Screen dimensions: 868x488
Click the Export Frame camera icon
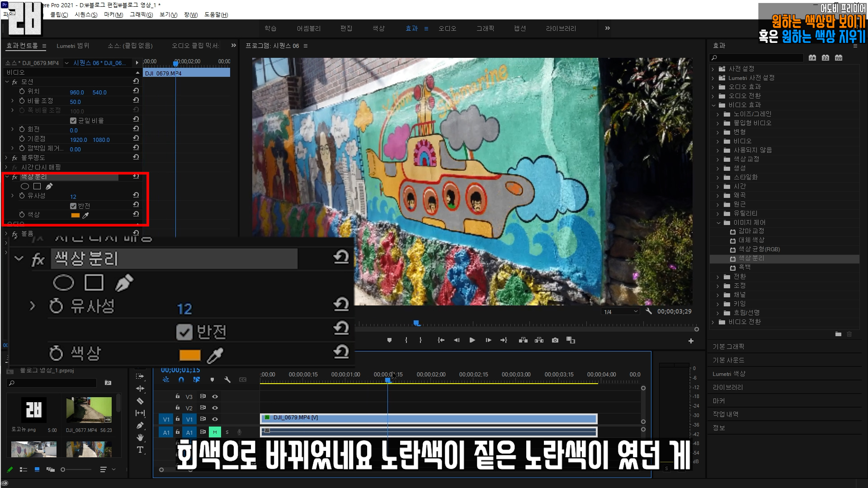pos(555,340)
